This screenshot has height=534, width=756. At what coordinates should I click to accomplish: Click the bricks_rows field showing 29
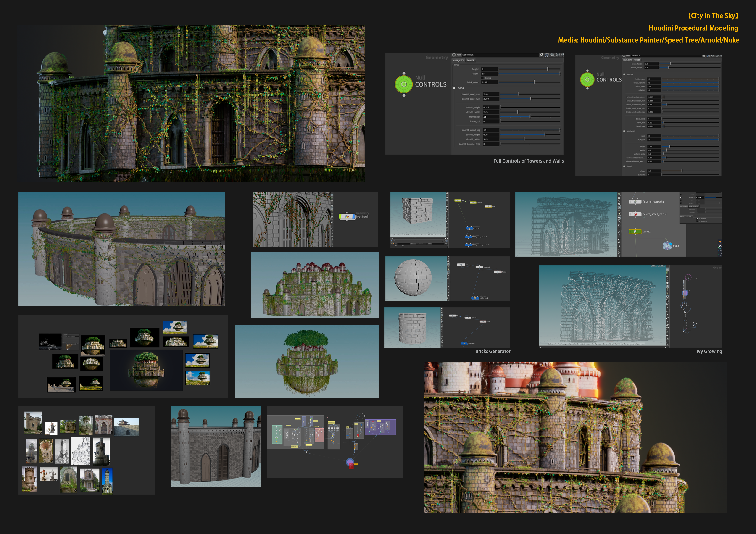654,79
